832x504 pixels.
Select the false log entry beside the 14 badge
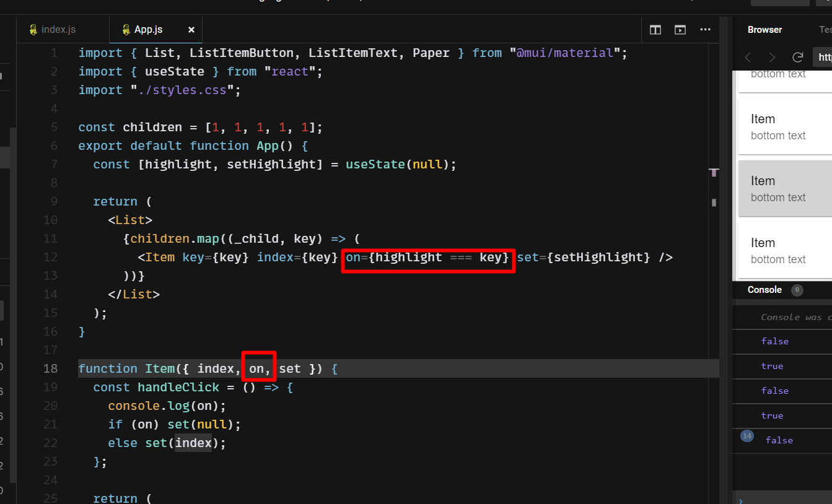[779, 440]
